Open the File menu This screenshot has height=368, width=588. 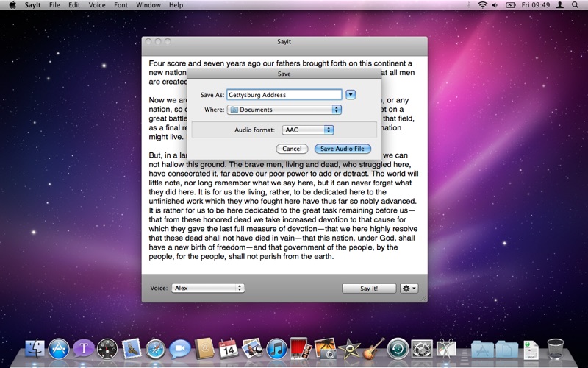click(54, 5)
